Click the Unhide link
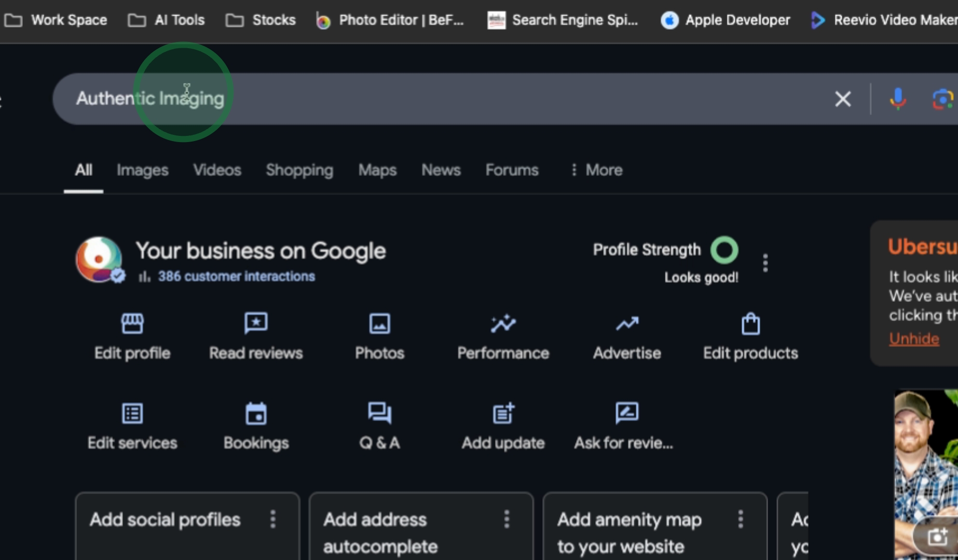Image resolution: width=958 pixels, height=560 pixels. [x=914, y=339]
